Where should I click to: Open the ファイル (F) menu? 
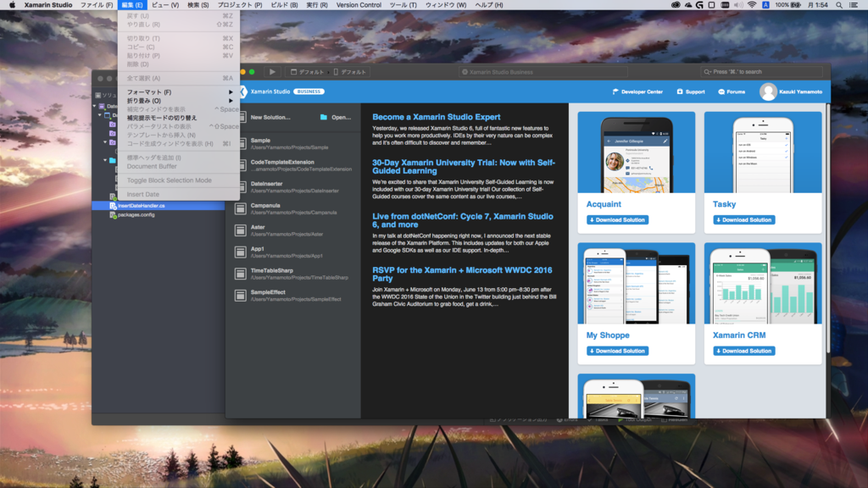tap(97, 5)
